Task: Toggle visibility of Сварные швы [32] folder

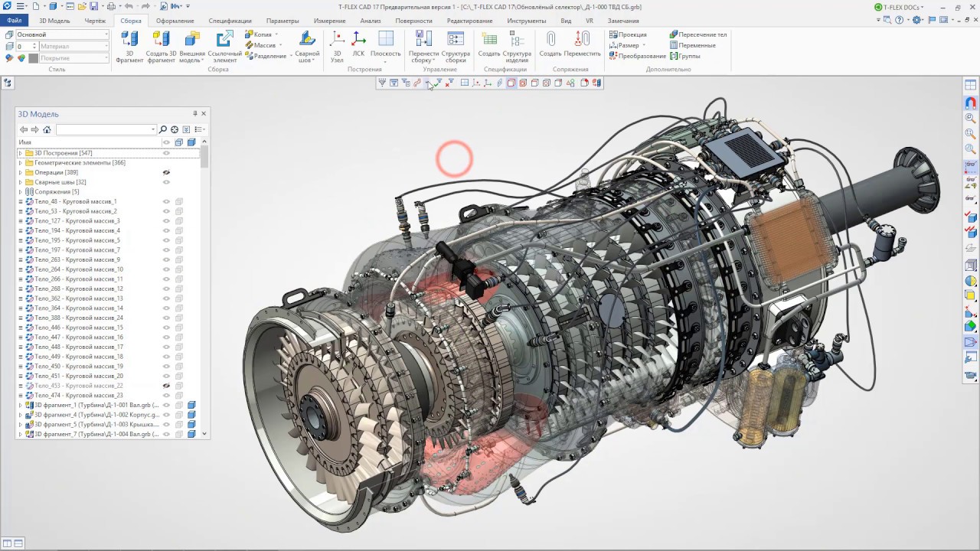Action: [168, 182]
